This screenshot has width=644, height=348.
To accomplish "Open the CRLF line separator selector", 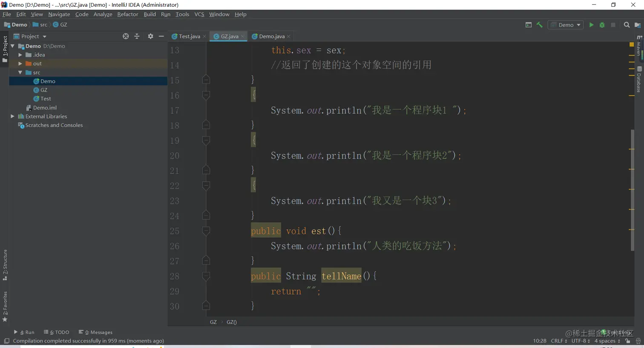I will coord(559,341).
